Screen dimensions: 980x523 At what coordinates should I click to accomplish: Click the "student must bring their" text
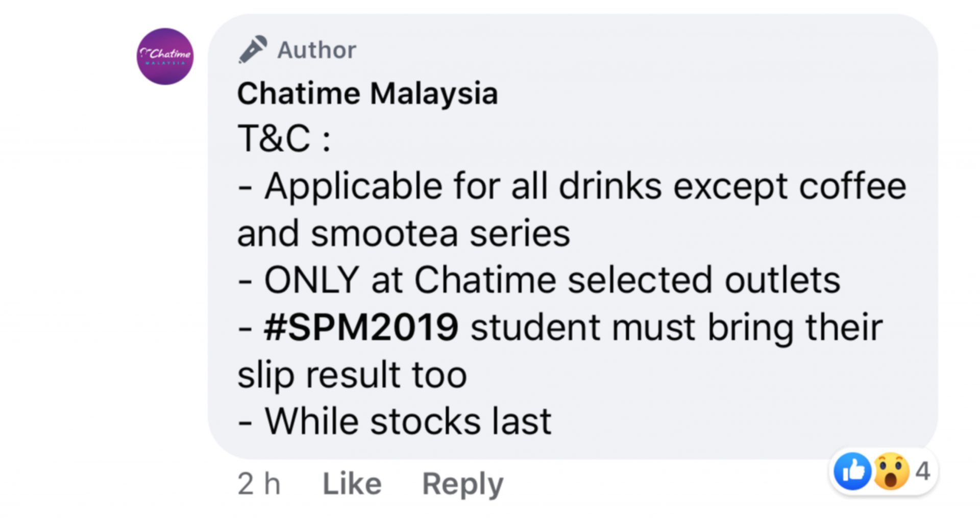point(676,328)
